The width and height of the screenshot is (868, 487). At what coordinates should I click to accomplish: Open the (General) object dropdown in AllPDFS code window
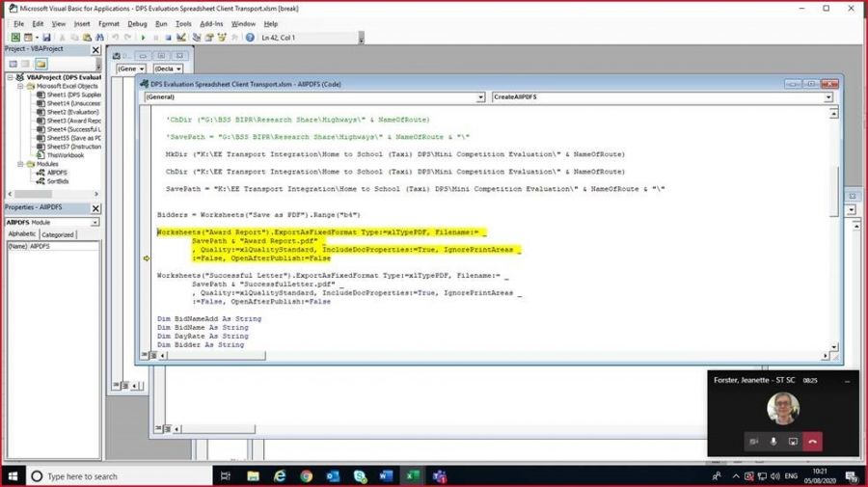point(480,97)
